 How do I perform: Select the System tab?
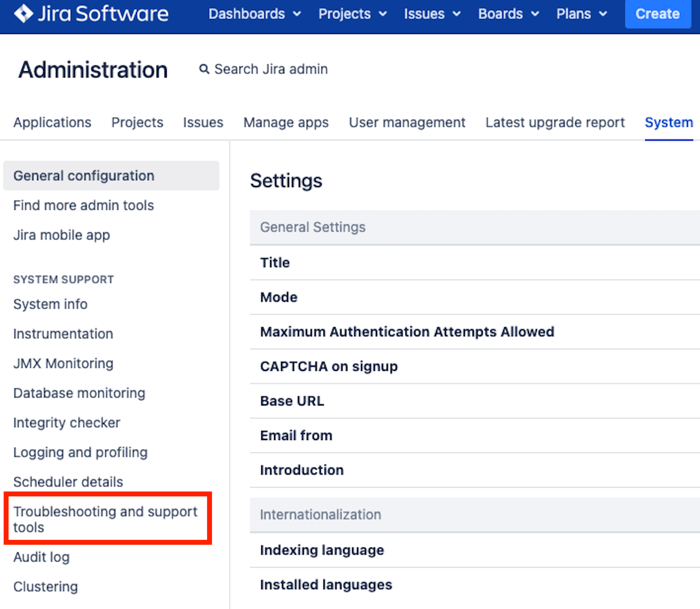[x=669, y=122]
